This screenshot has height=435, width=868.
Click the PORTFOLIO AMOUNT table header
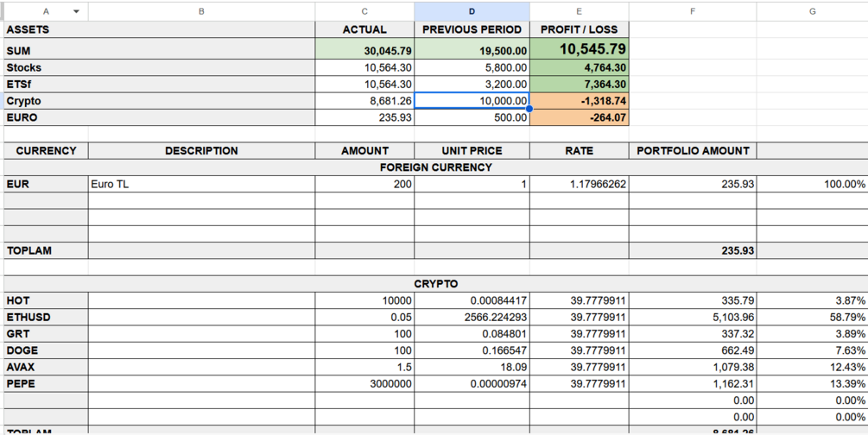(693, 150)
